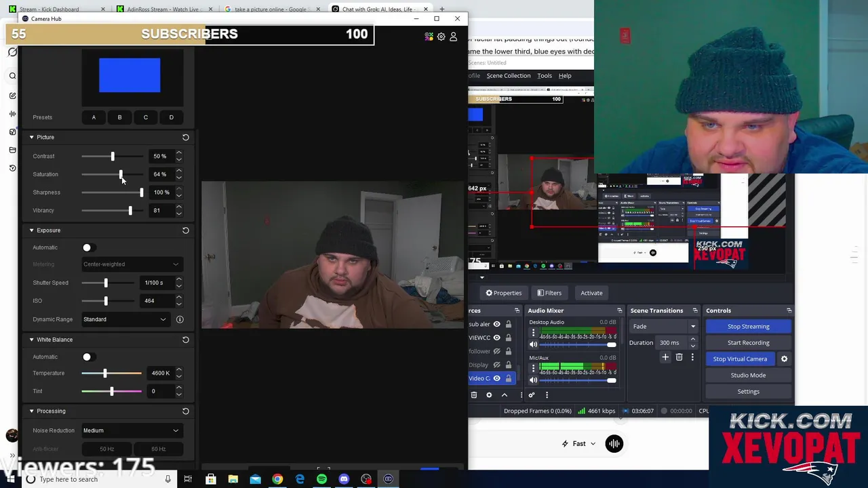Hide the VIEWCC source in OBS
The width and height of the screenshot is (868, 488).
tap(496, 338)
